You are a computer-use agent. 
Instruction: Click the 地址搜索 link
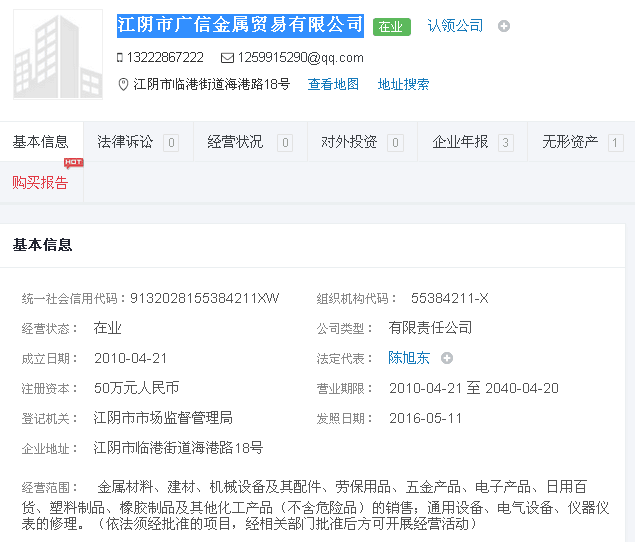click(403, 85)
